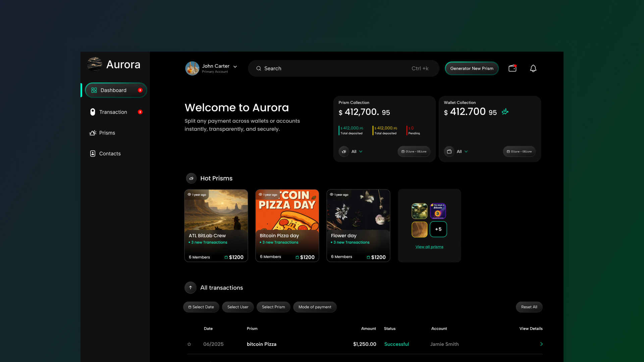Open date range in Prism Collection card
This screenshot has width=644, height=362.
414,152
